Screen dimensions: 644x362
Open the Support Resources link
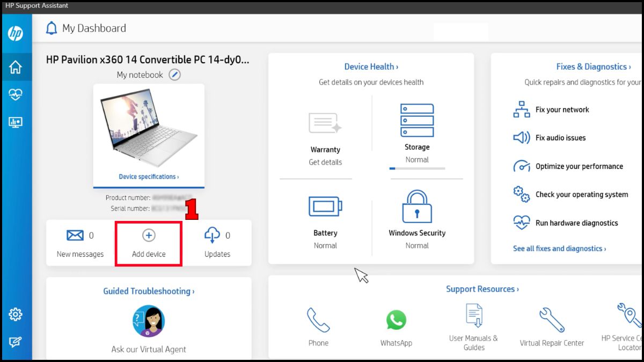pos(482,289)
